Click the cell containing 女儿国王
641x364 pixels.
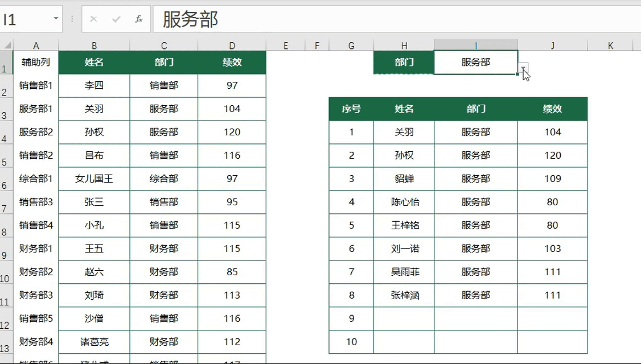(94, 179)
